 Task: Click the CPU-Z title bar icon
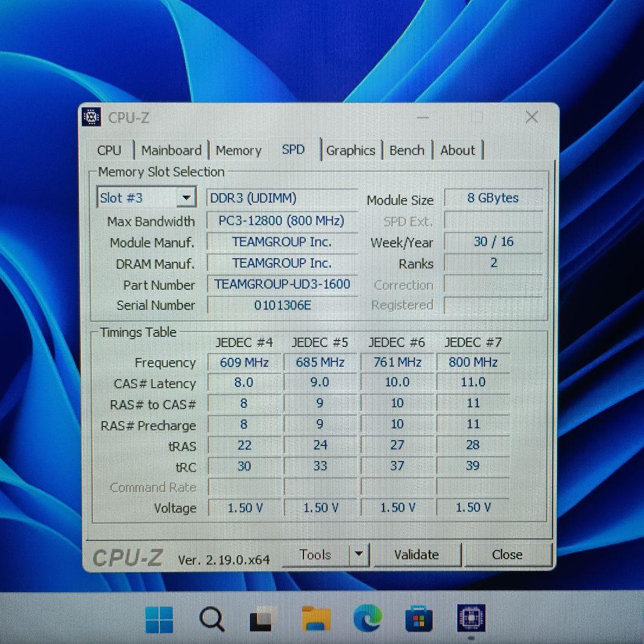[92, 117]
